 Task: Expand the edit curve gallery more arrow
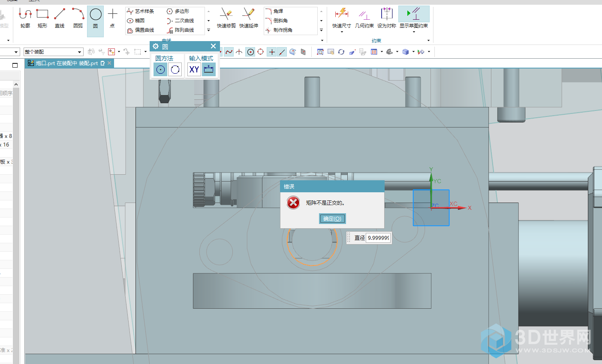(x=321, y=30)
